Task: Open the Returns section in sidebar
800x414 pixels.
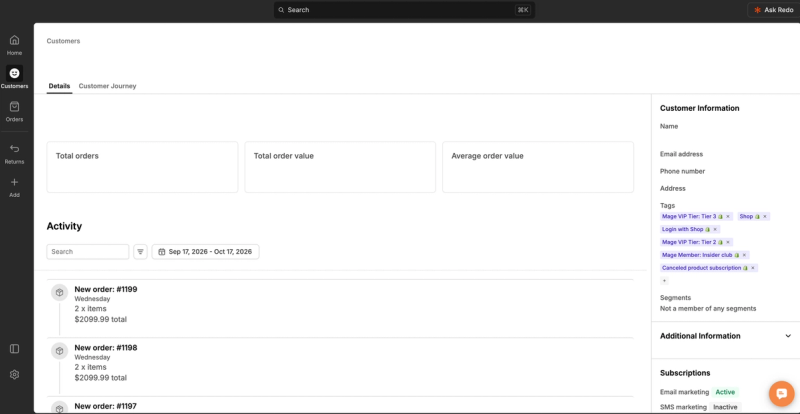Action: tap(14, 153)
